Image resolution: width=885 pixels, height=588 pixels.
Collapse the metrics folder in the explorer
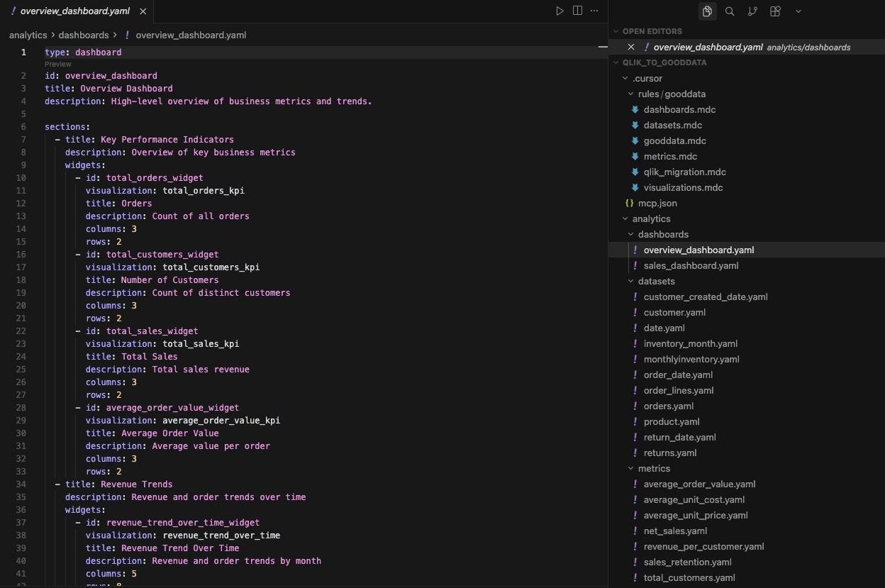click(x=630, y=468)
